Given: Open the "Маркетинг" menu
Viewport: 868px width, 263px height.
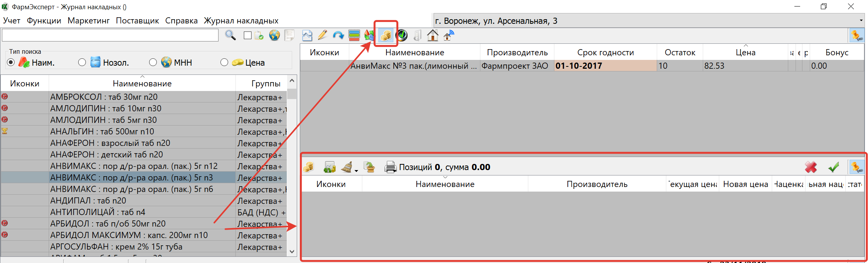Looking at the screenshot, I should click(x=89, y=21).
